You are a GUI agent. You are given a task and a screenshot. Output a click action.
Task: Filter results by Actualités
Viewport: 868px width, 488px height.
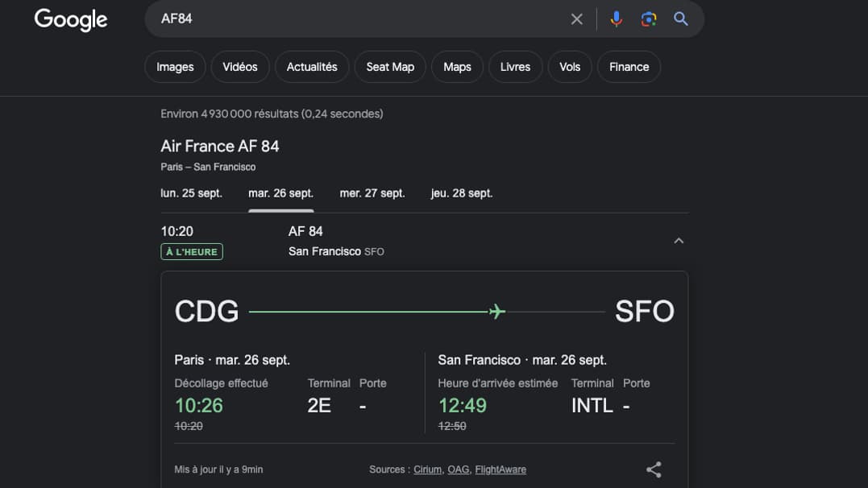point(312,67)
